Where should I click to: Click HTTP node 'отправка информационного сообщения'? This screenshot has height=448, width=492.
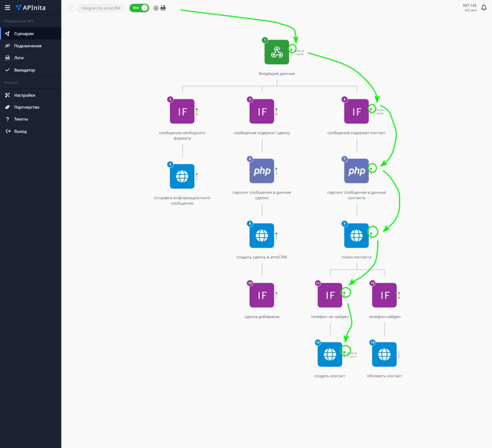point(182,176)
